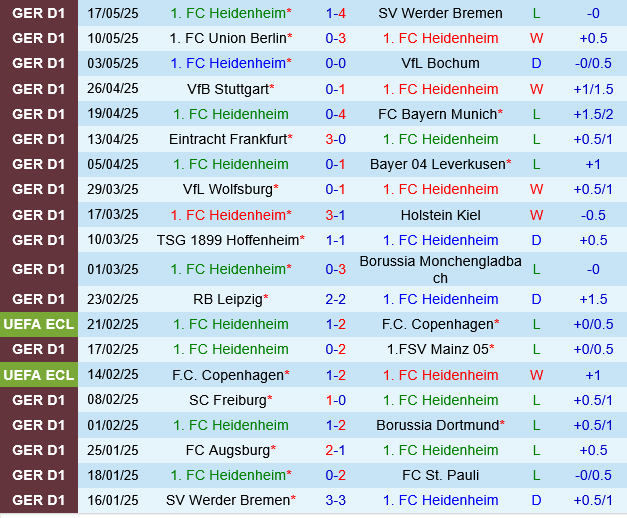This screenshot has width=627, height=518.
Task: Click the Holstein Kiel team name
Action: 440,214
